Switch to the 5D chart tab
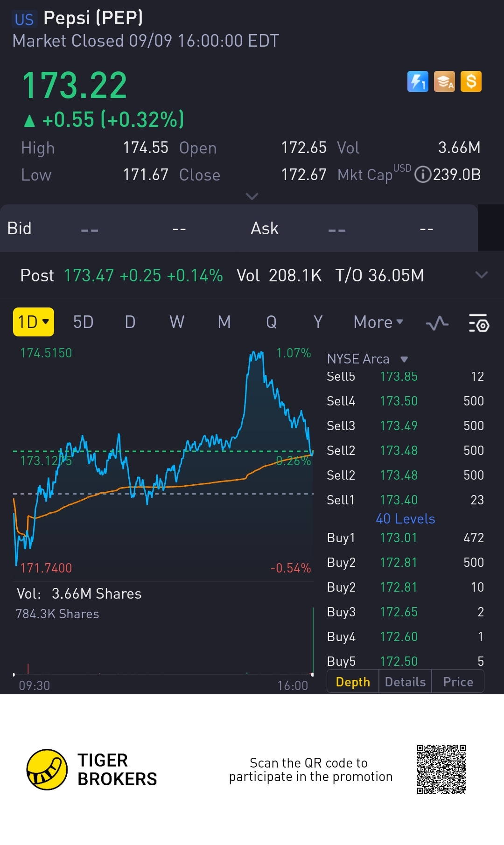The height and width of the screenshot is (845, 504). click(x=83, y=322)
